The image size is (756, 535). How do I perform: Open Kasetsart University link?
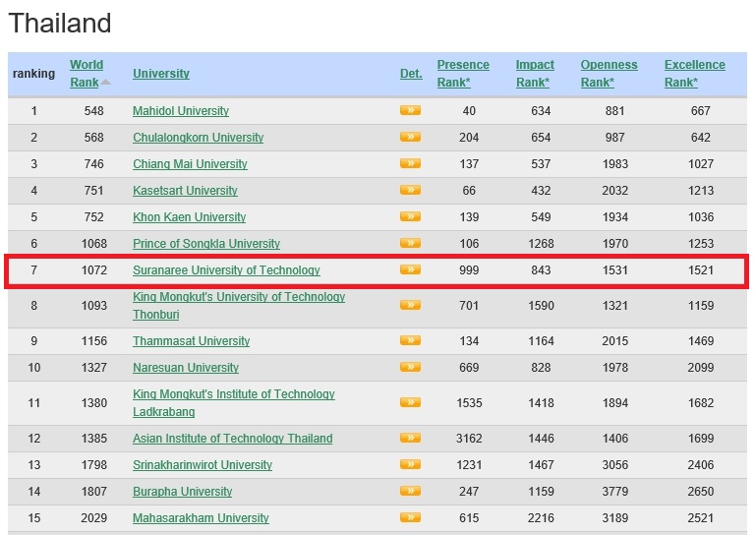pyautogui.click(x=185, y=191)
